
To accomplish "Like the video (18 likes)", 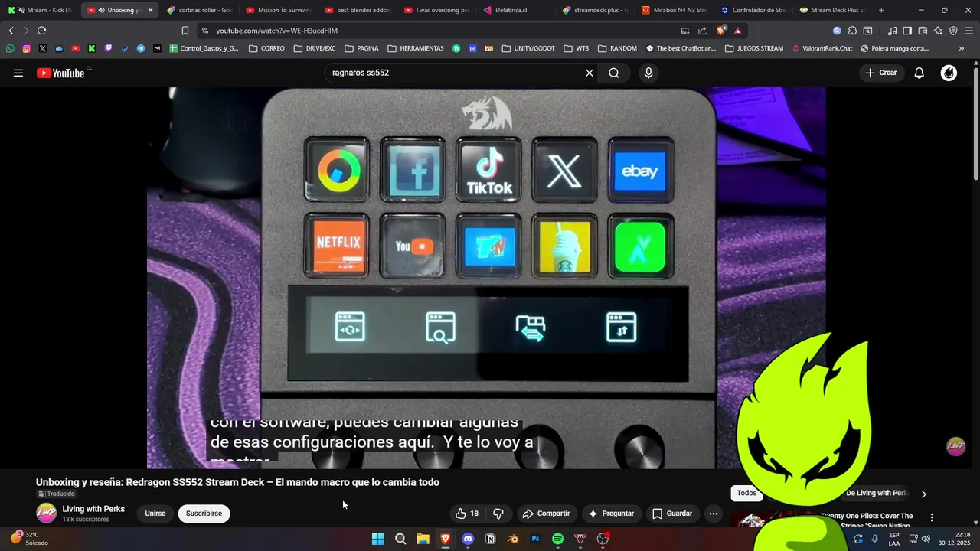I will (x=467, y=514).
